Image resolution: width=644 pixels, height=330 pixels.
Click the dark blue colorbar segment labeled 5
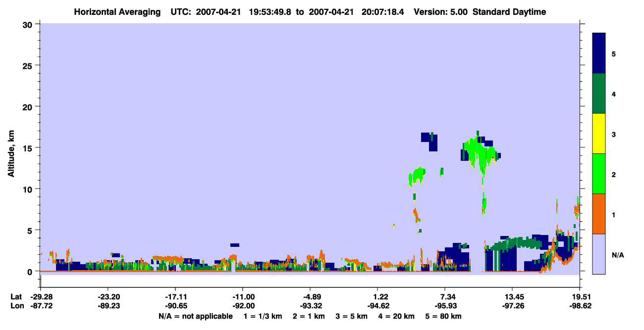point(598,53)
